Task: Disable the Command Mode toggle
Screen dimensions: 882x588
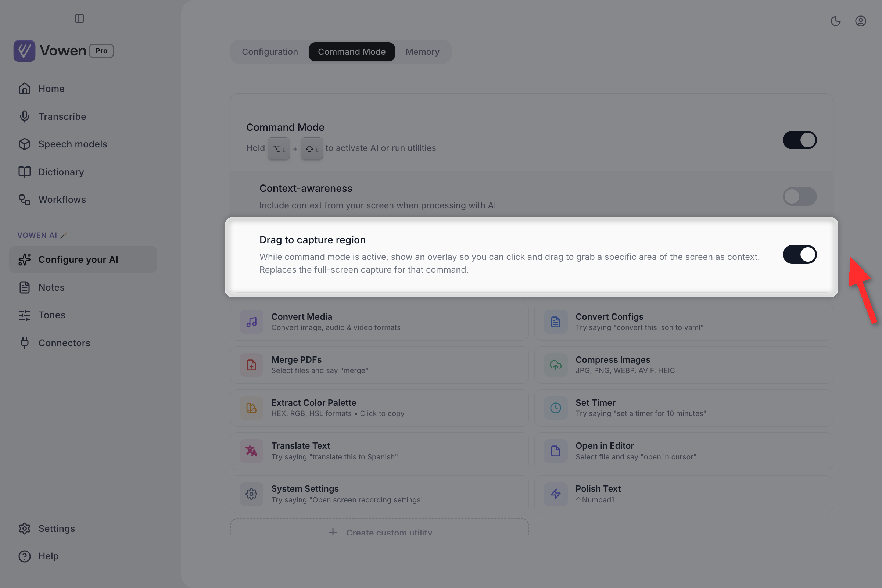Action: (800, 140)
